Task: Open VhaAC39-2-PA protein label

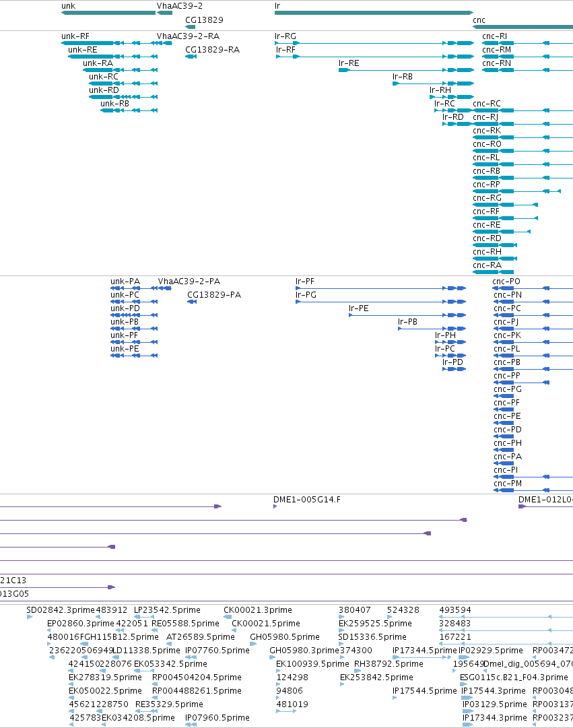Action: pyautogui.click(x=189, y=282)
